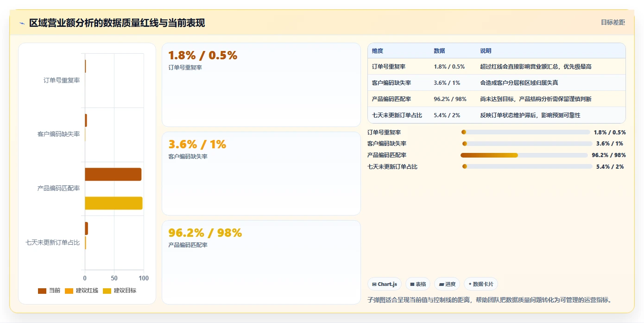Screen dimensions: 644x323
Task: Click the 七天未更新订单占比 progress bar
Action: click(x=527, y=166)
